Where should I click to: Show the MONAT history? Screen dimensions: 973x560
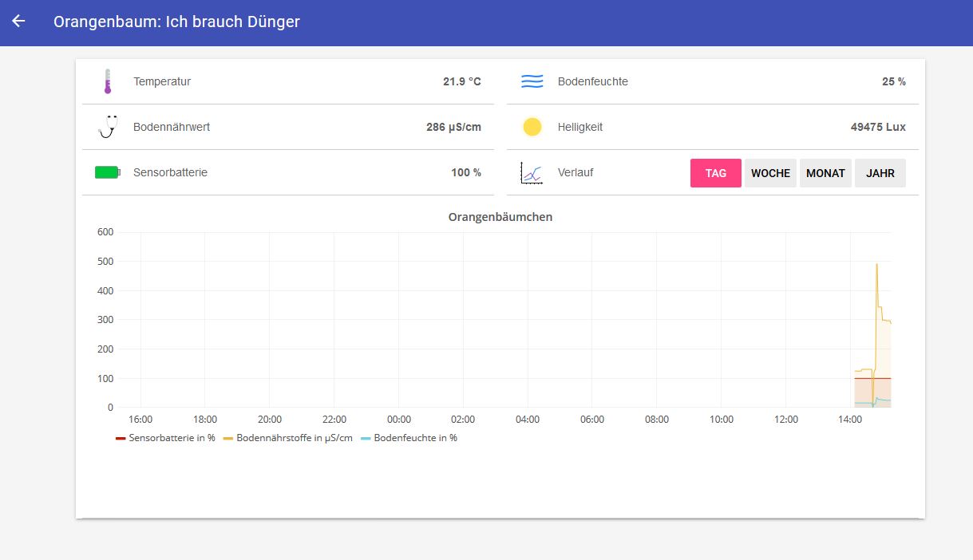825,173
